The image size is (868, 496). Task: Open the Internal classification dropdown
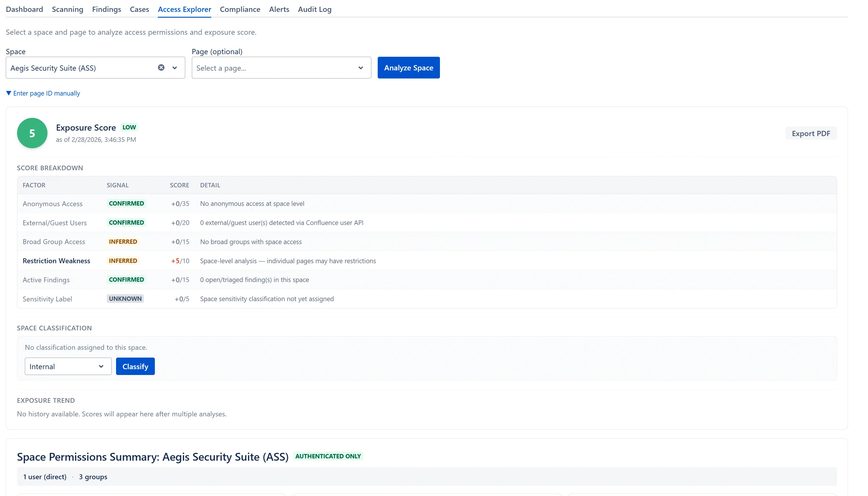pos(68,366)
